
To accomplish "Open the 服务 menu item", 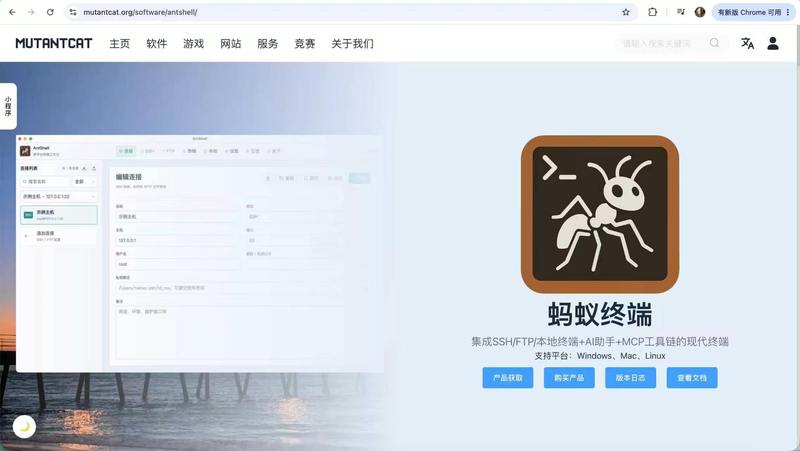I will pyautogui.click(x=267, y=43).
